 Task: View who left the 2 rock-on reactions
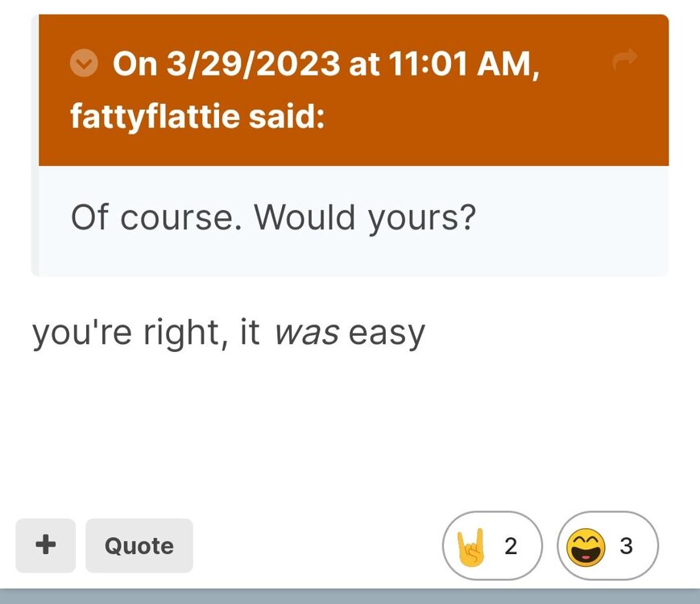click(x=511, y=545)
